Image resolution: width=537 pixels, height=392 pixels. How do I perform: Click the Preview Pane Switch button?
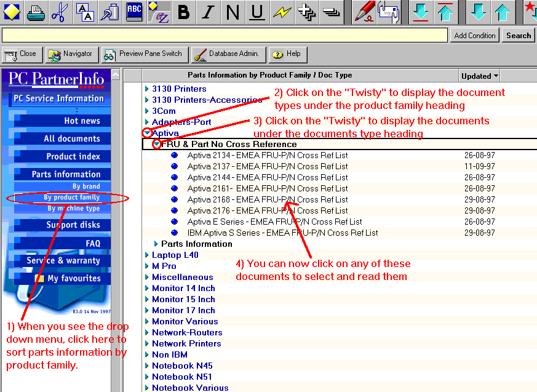pos(143,54)
